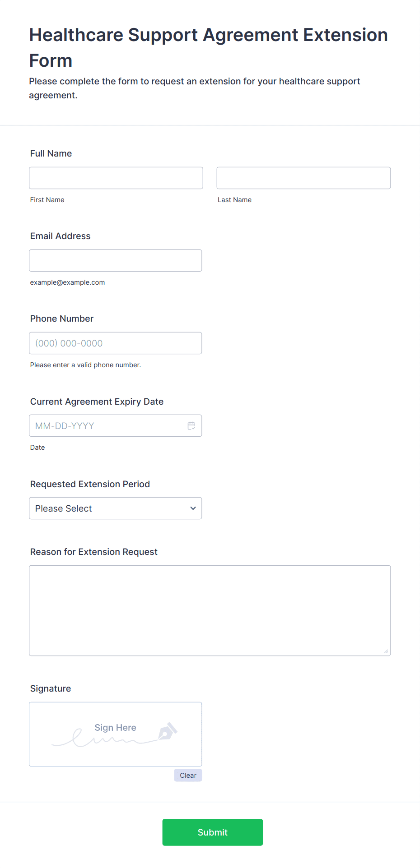Image resolution: width=420 pixels, height=868 pixels.
Task: Open the calendar date picker icon
Action: coord(191,426)
